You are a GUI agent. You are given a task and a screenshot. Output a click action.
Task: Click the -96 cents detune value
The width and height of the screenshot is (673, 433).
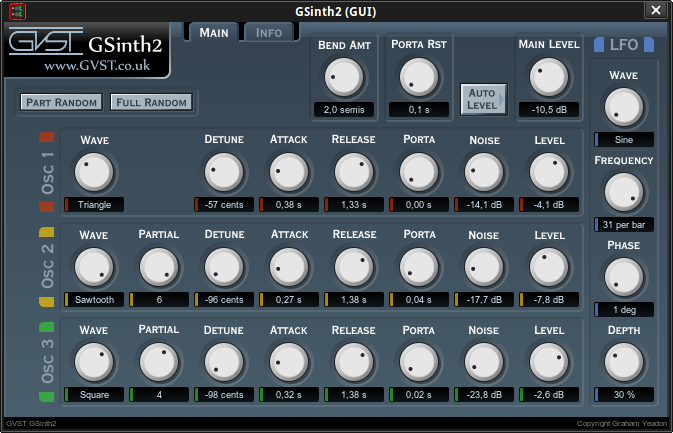pos(224,300)
